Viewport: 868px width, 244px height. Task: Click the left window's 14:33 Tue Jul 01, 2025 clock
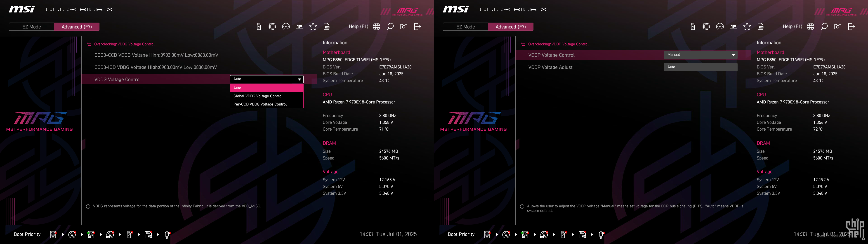pos(388,234)
